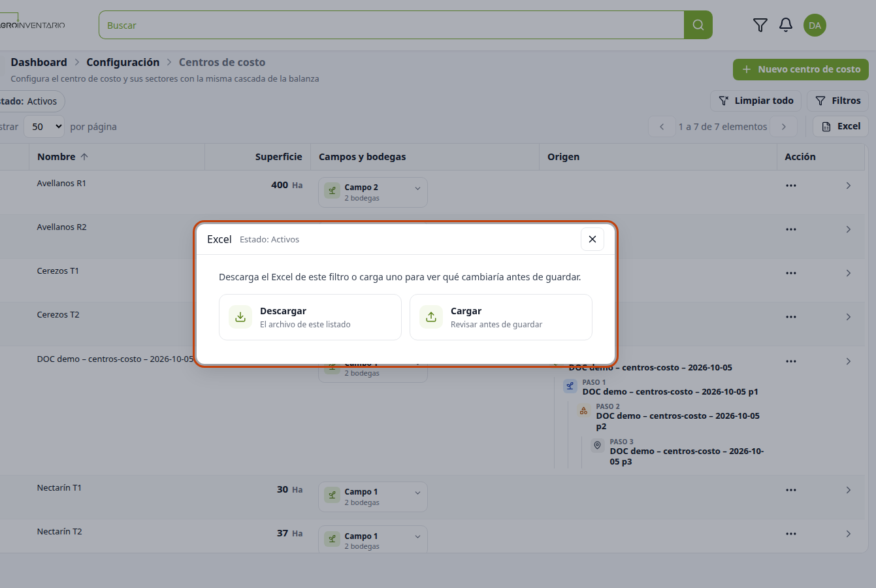Open actions menu for Avellanos R1
Screen dimensions: 876x588
pos(791,186)
